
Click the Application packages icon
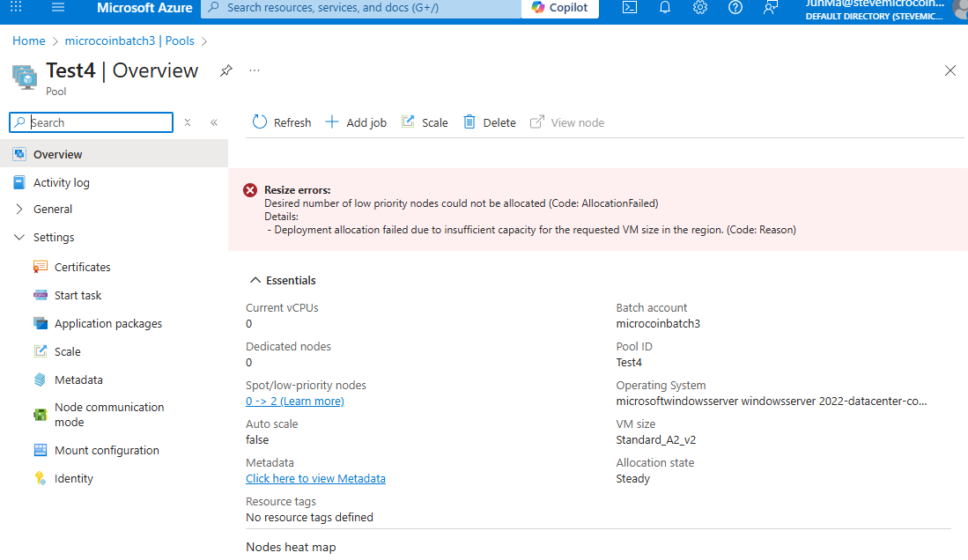41,323
